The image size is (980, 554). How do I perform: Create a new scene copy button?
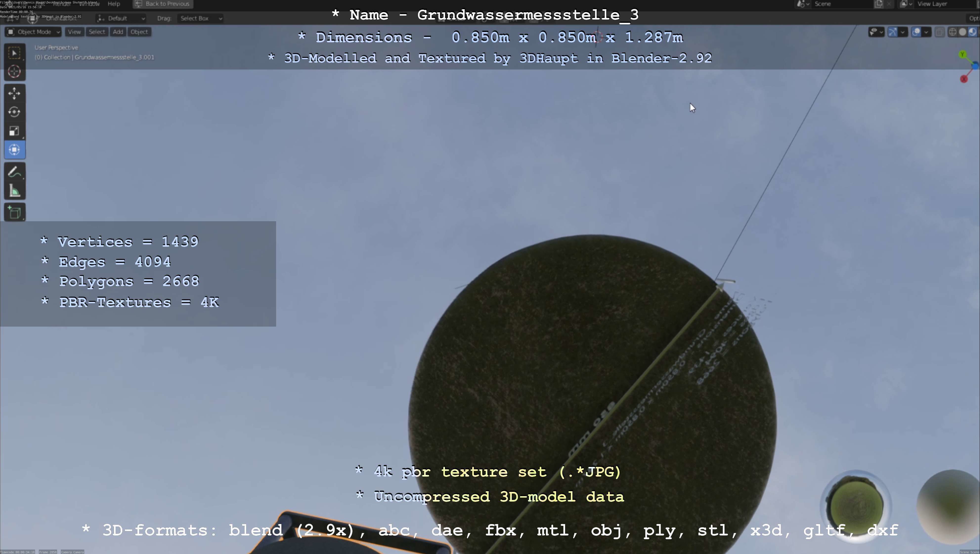(x=878, y=4)
